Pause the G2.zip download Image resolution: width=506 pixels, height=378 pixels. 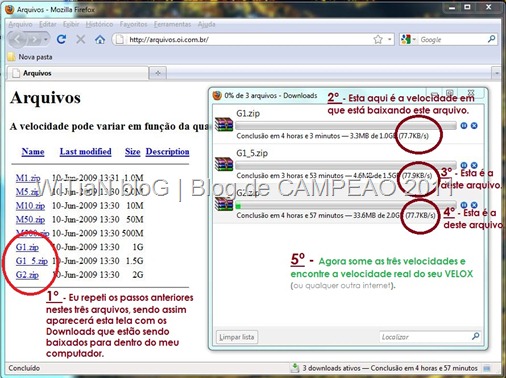pyautogui.click(x=464, y=205)
